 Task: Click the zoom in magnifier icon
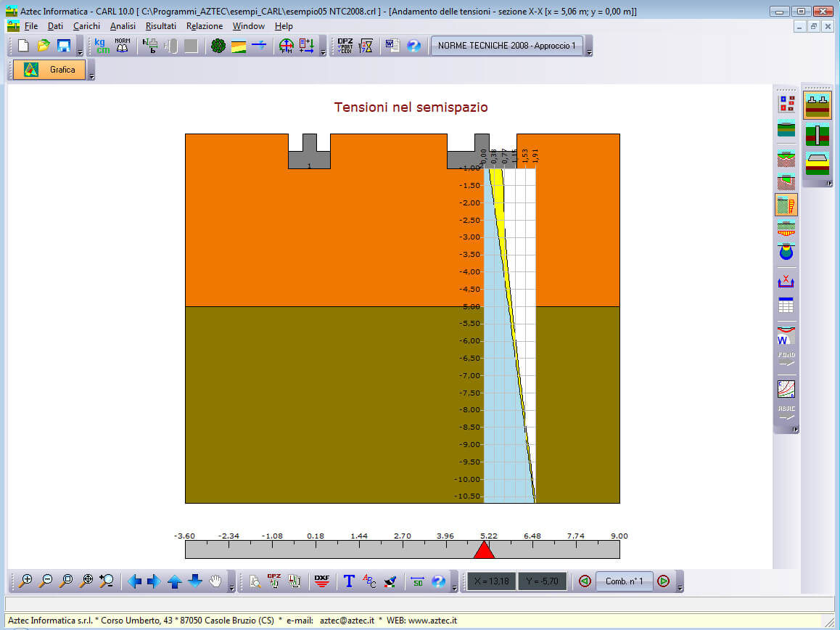(26, 581)
